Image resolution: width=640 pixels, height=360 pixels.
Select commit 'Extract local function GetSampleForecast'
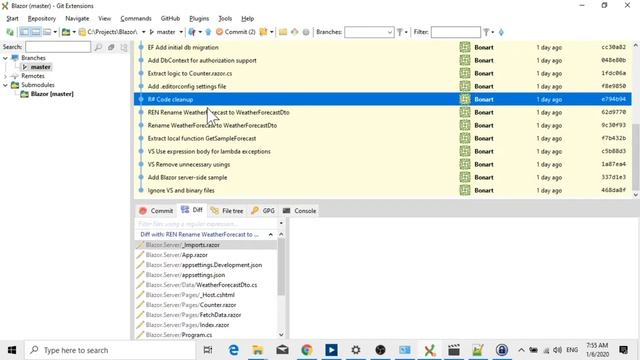click(x=382, y=138)
